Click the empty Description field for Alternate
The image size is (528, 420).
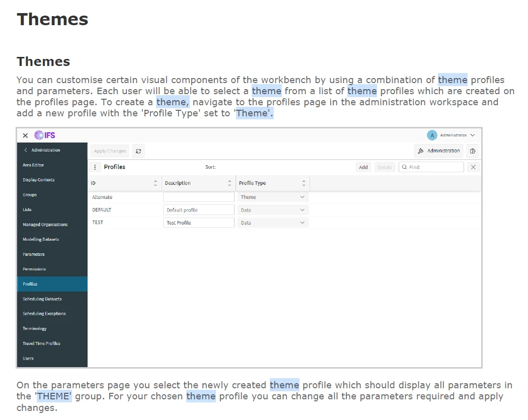(199, 197)
